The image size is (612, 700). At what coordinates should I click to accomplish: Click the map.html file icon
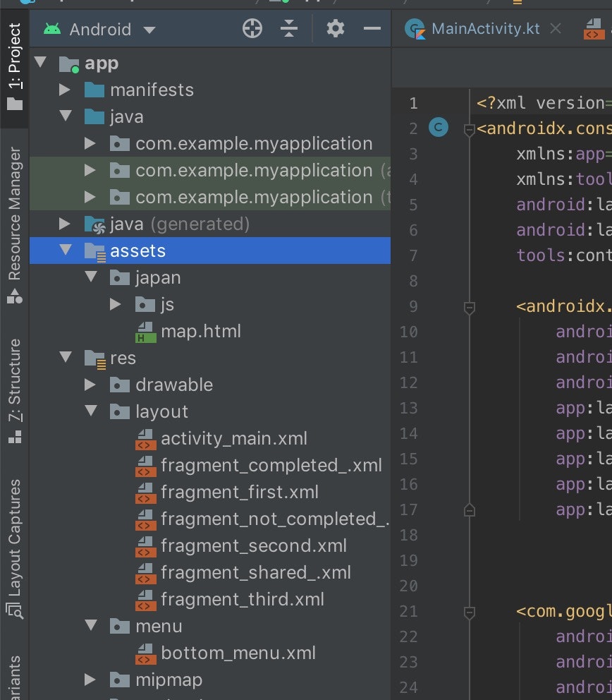[146, 332]
